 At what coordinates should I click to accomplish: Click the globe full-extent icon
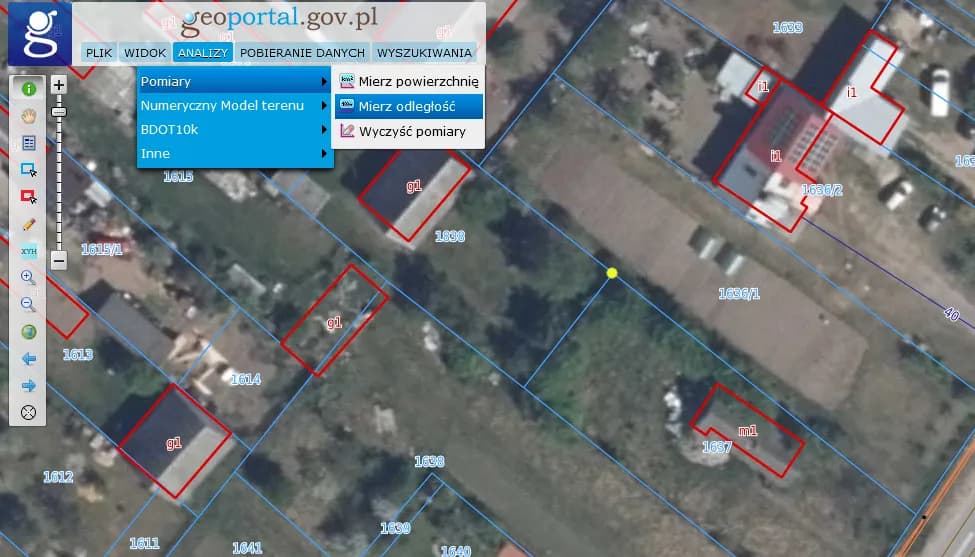click(28, 332)
